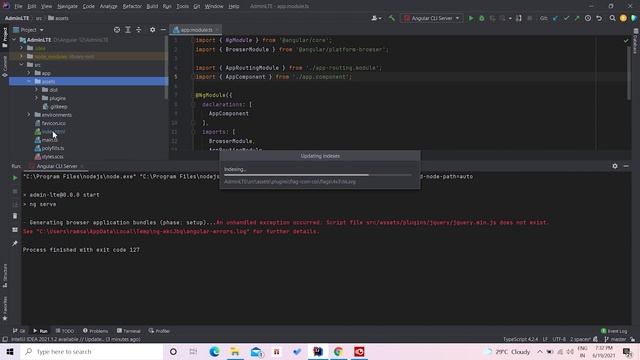Click the Git commit green checkmark
The height and width of the screenshot is (360, 640).
[566, 18]
